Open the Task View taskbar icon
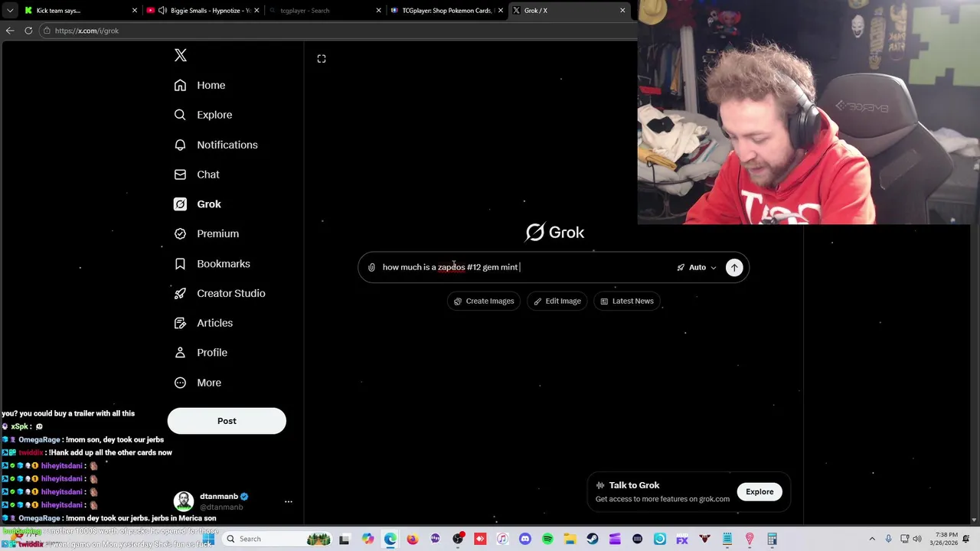 pyautogui.click(x=345, y=539)
